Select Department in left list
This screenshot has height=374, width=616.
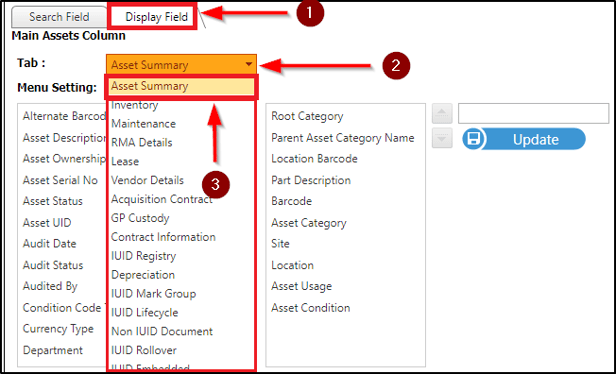(53, 350)
